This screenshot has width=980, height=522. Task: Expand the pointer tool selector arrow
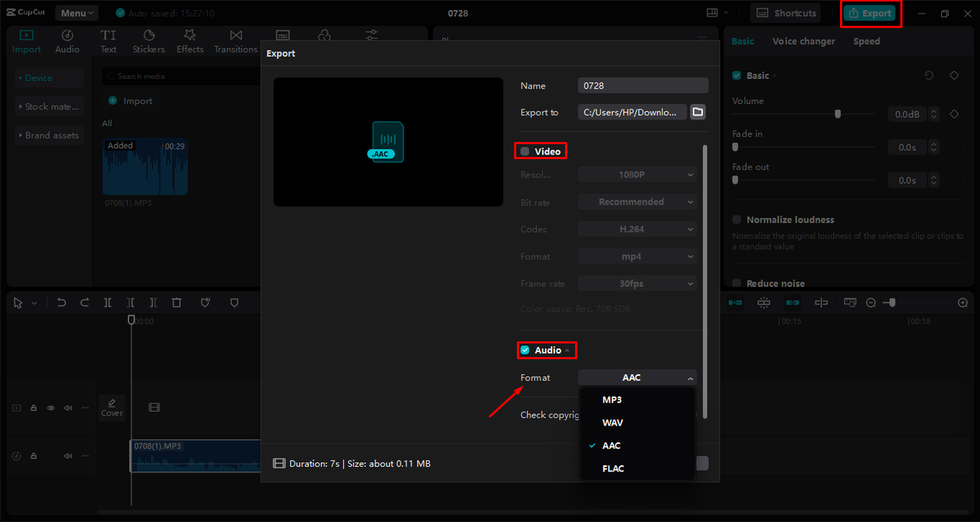click(x=34, y=304)
